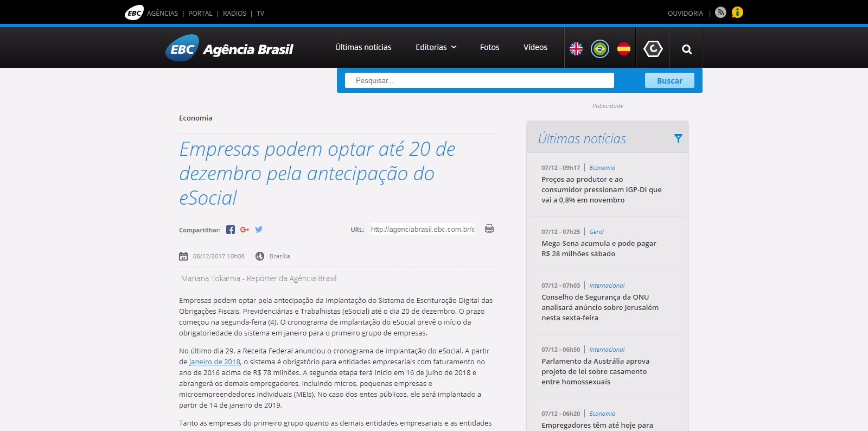The height and width of the screenshot is (431, 868).
Task: Filter Últimas notícias with funnel icon
Action: point(678,138)
